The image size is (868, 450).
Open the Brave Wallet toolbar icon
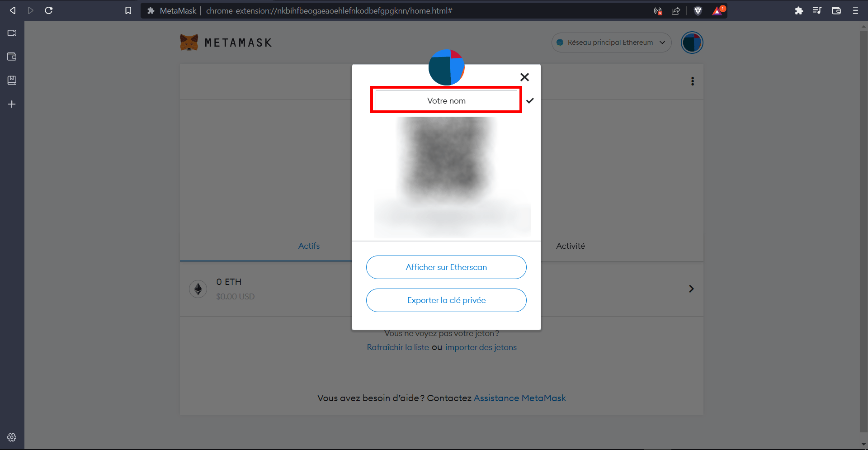pos(836,10)
